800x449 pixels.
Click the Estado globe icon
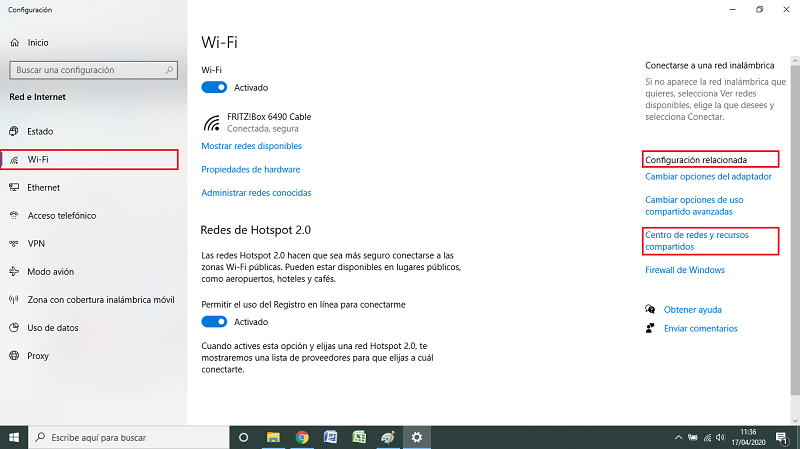14,132
